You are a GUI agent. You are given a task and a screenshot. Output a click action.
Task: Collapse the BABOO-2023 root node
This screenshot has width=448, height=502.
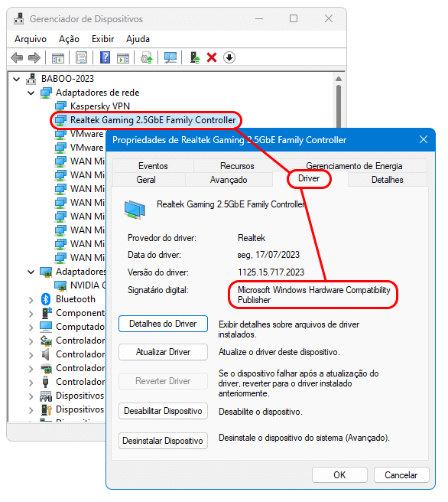[16, 79]
